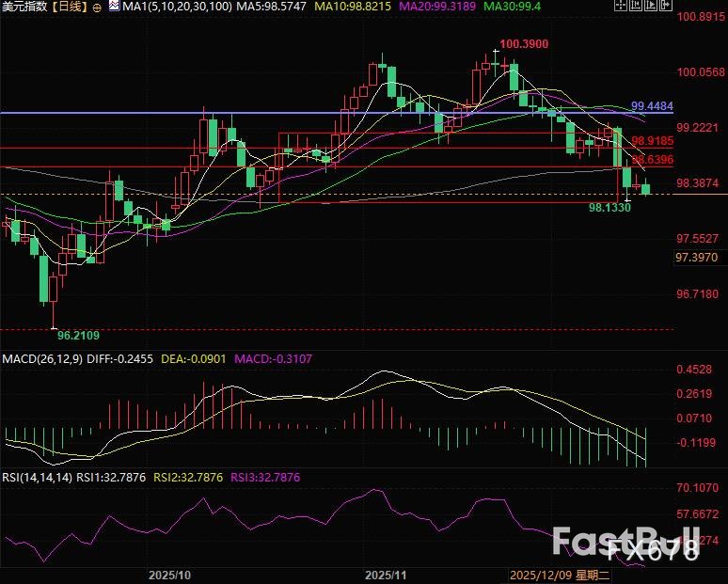The height and width of the screenshot is (584, 728).
Task: Click the 2025/11 time axis label
Action: pyautogui.click(x=385, y=574)
